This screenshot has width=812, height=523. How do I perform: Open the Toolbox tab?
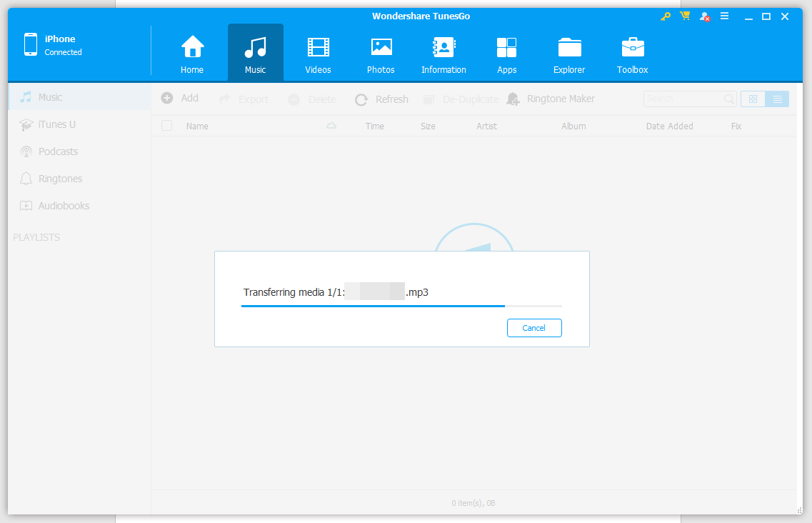click(x=632, y=54)
